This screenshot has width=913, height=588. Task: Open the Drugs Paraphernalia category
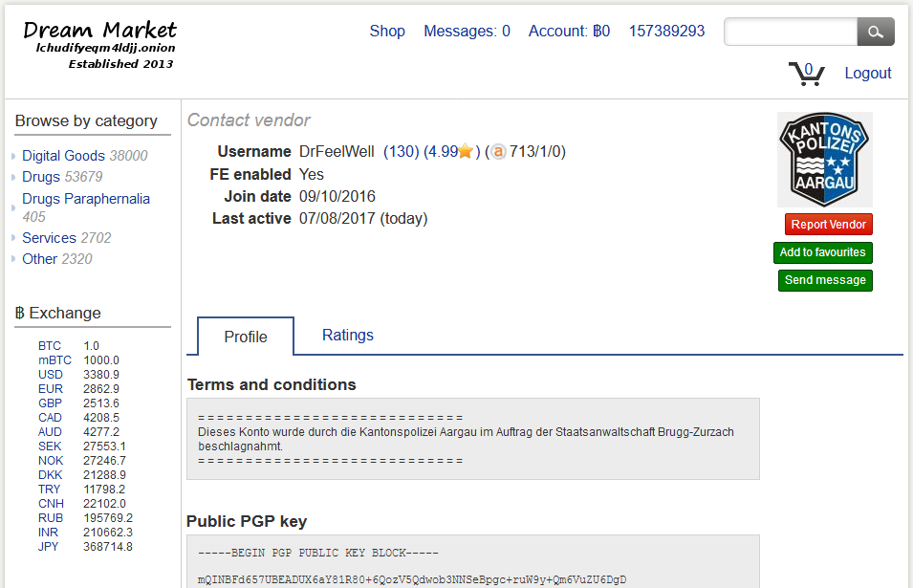tap(86, 199)
